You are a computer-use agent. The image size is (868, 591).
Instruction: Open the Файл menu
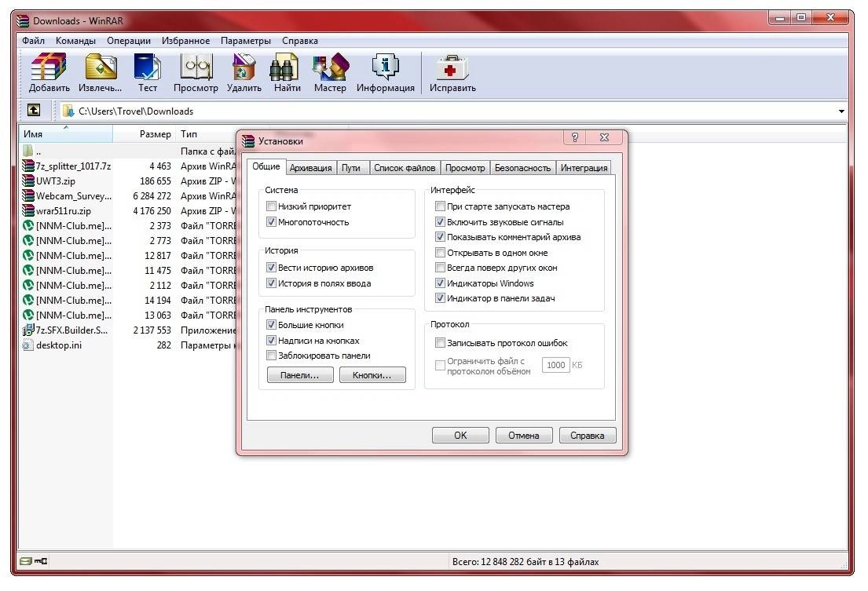[x=33, y=40]
